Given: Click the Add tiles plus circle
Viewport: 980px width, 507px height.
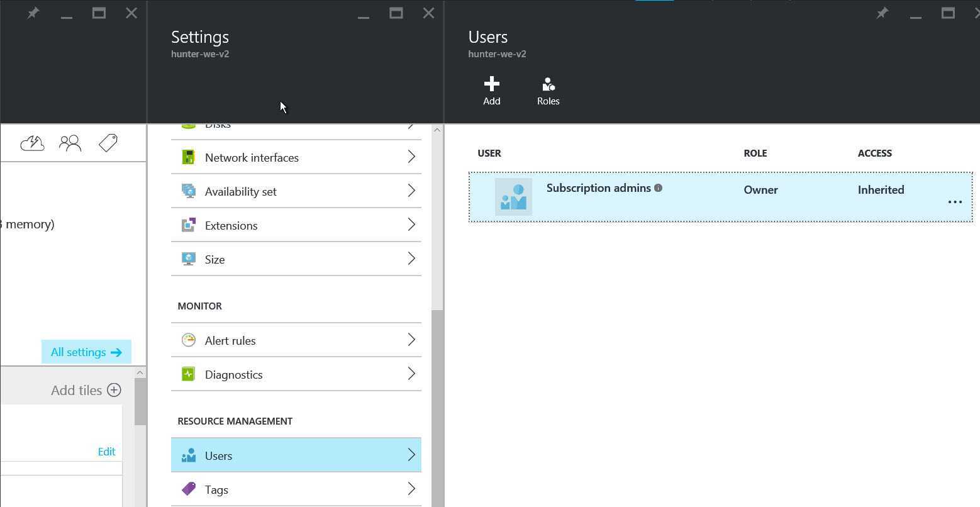Looking at the screenshot, I should pos(114,390).
